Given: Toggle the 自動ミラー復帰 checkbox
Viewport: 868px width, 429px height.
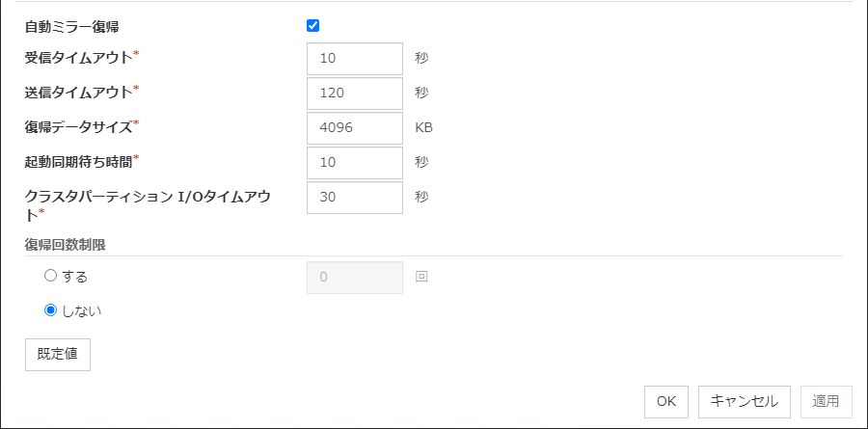Looking at the screenshot, I should (x=312, y=26).
